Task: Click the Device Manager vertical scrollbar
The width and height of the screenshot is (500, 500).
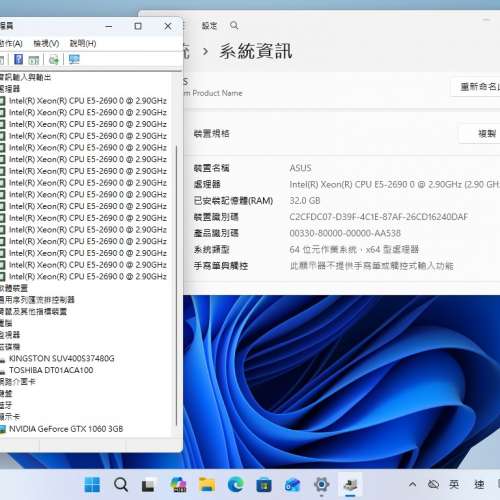Action: (x=176, y=285)
